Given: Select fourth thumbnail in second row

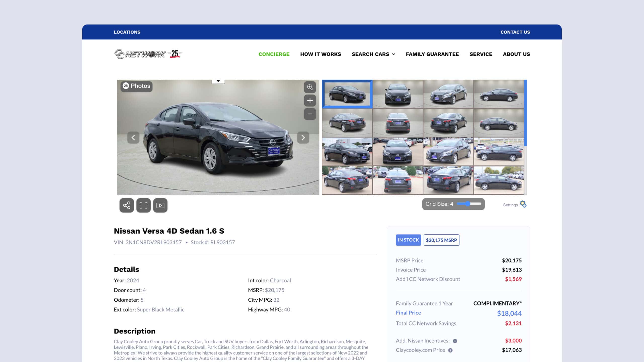Looking at the screenshot, I should [x=499, y=123].
